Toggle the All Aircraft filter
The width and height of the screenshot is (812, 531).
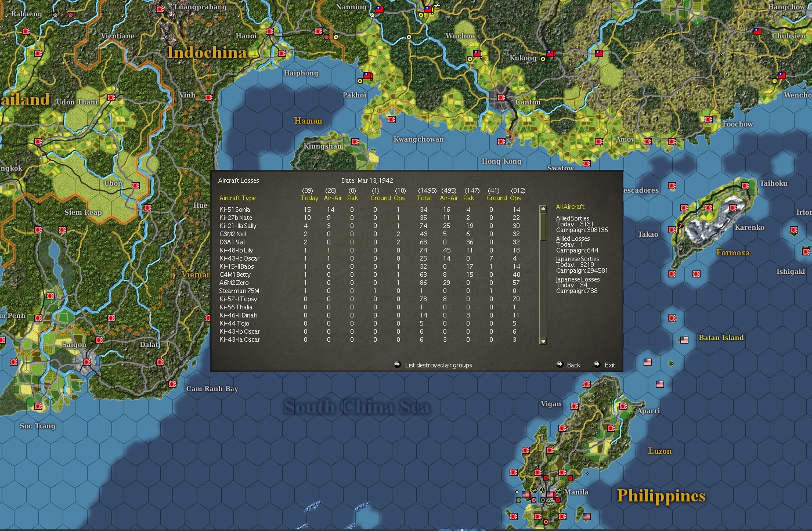click(x=570, y=207)
